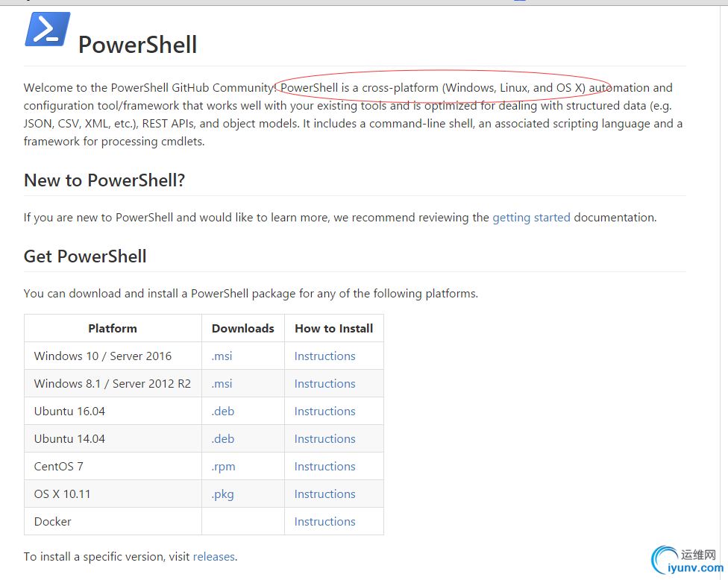
Task: Open Instructions for Docker
Action: coord(325,522)
